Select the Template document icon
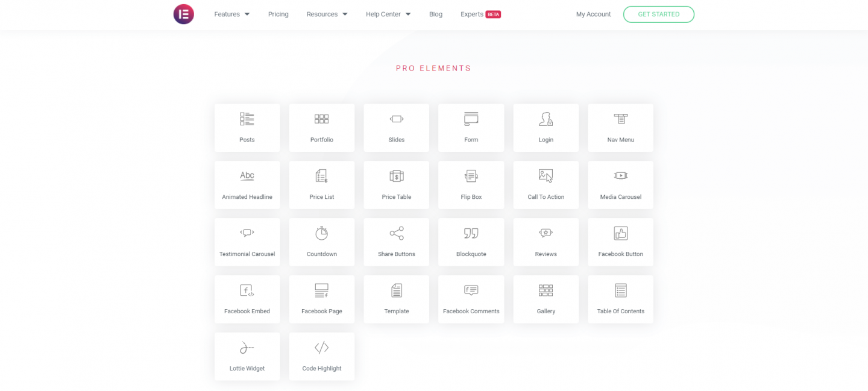Image resolution: width=868 pixels, height=391 pixels. click(397, 290)
